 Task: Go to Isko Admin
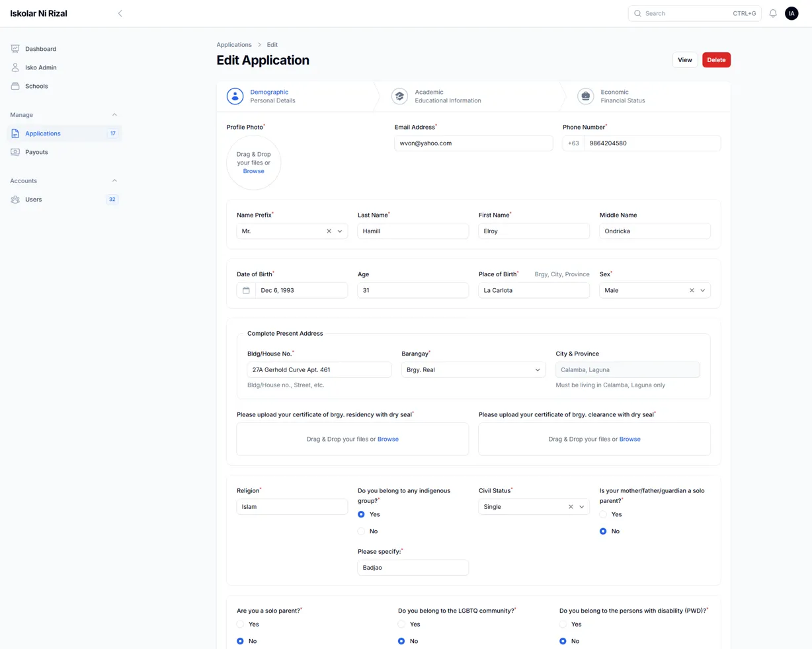tap(64, 67)
